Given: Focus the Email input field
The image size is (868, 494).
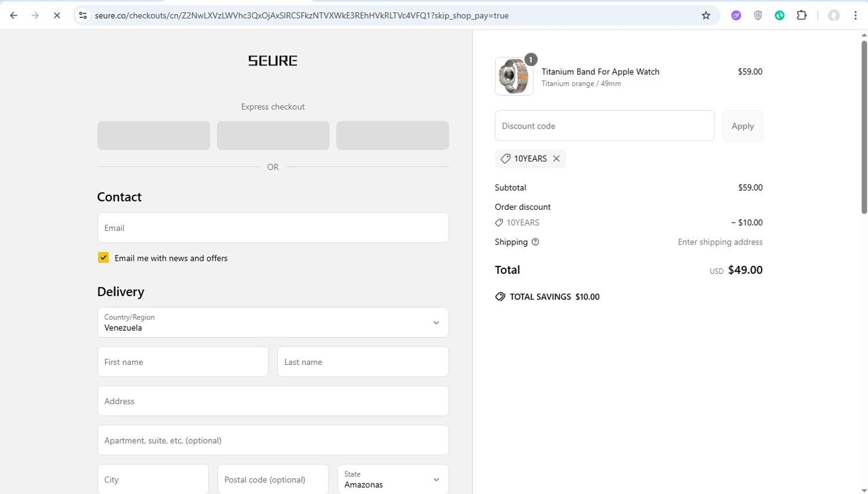Looking at the screenshot, I should tap(273, 228).
